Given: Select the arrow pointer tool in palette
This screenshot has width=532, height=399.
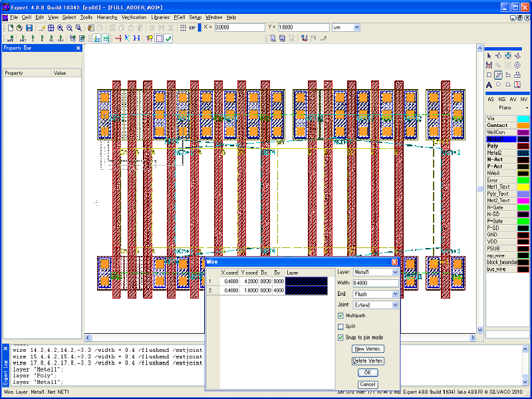Looking at the screenshot, I should [x=489, y=56].
